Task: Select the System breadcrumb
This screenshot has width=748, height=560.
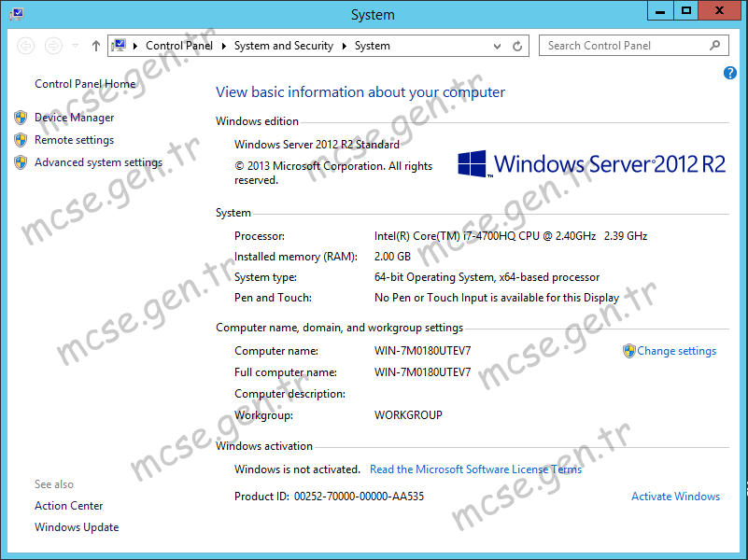Action: click(x=372, y=46)
